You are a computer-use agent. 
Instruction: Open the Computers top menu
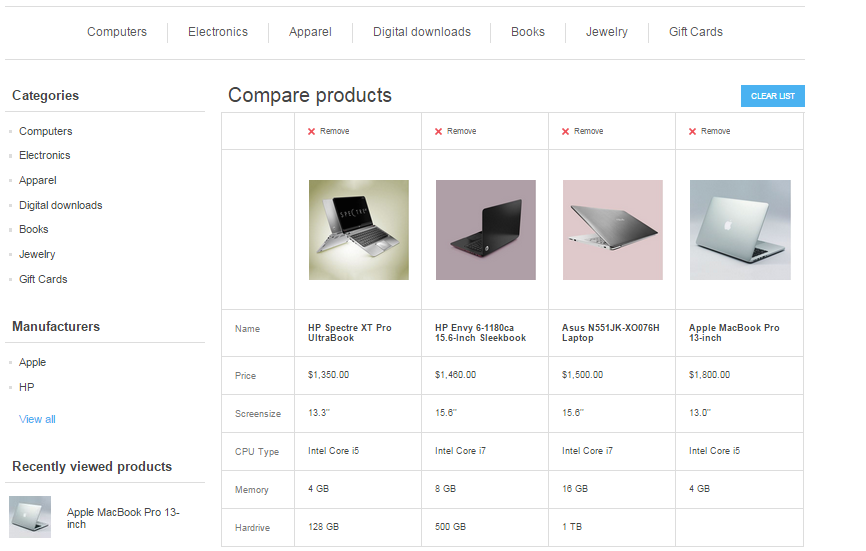click(x=117, y=32)
